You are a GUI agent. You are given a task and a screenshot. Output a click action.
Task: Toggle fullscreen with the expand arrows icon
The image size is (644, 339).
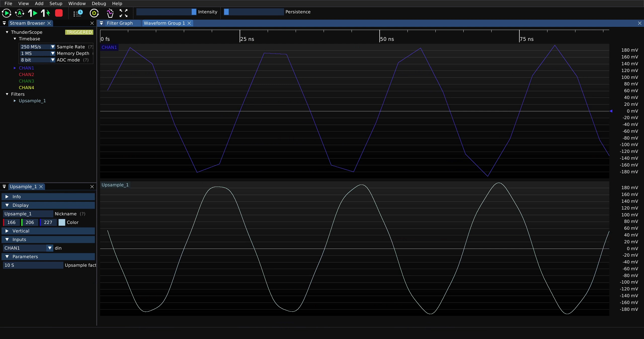pos(124,13)
